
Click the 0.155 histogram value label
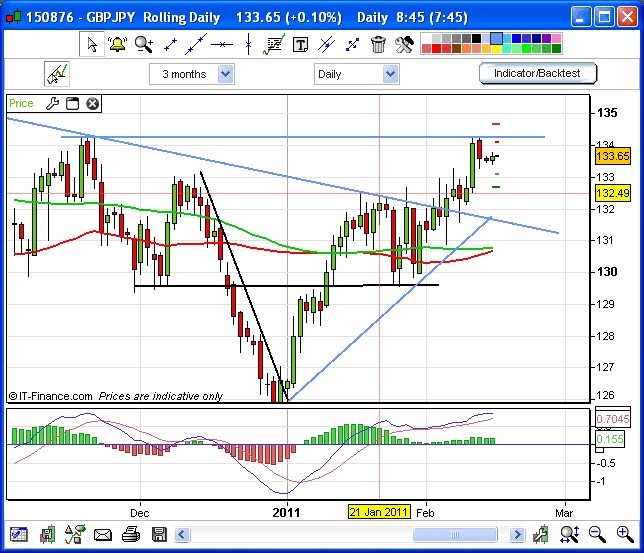610,439
